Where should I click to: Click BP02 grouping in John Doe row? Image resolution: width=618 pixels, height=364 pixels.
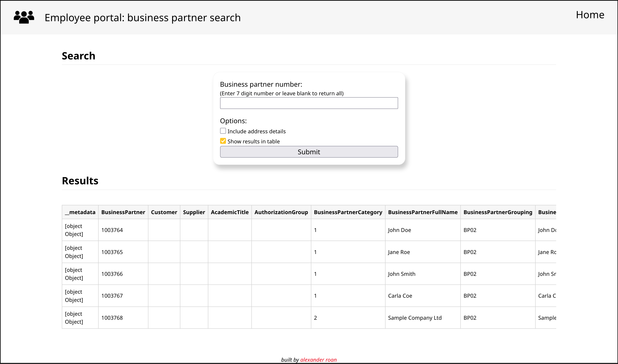[470, 230]
